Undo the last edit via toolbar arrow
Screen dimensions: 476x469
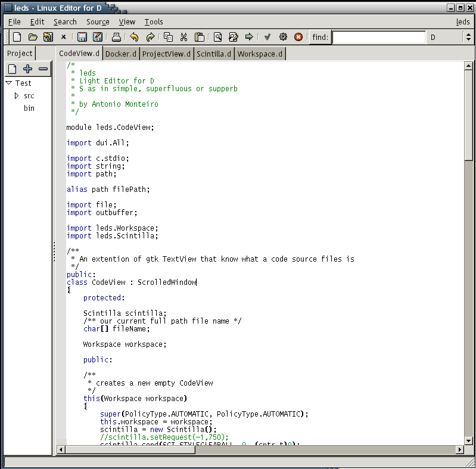[x=134, y=37]
